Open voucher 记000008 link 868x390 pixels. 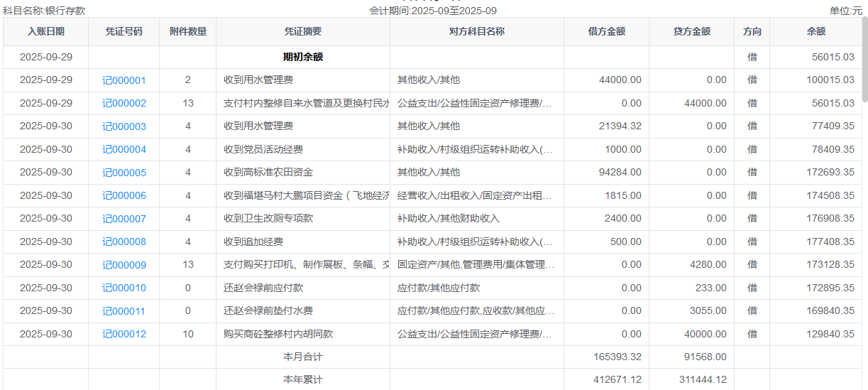tap(124, 242)
